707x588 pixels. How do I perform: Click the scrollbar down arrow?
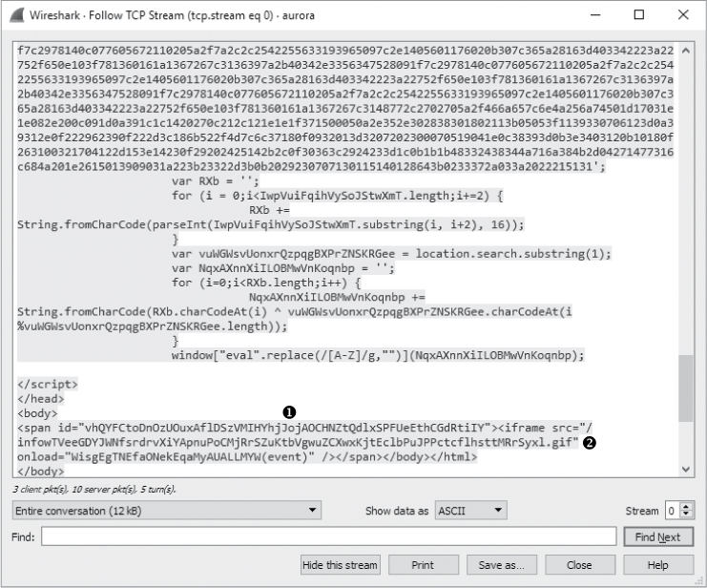(686, 470)
